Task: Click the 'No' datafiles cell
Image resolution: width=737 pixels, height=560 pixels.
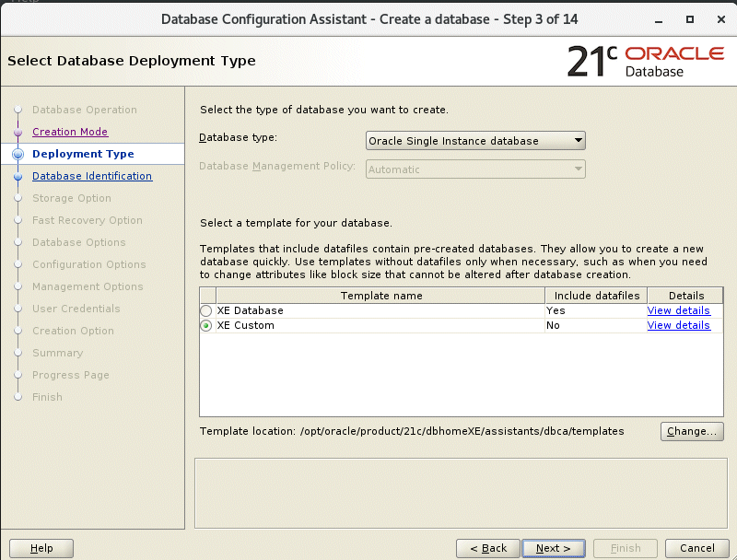Action: click(x=596, y=325)
